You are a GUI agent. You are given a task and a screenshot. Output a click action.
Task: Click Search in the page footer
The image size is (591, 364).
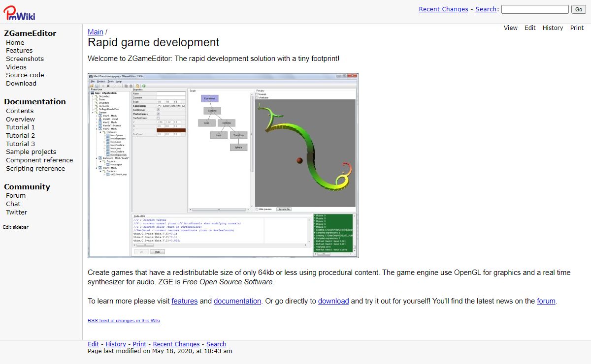point(216,344)
